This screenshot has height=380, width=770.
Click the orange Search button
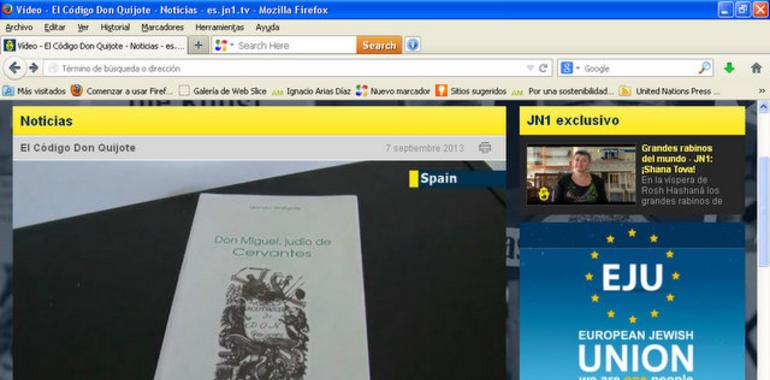(x=379, y=45)
